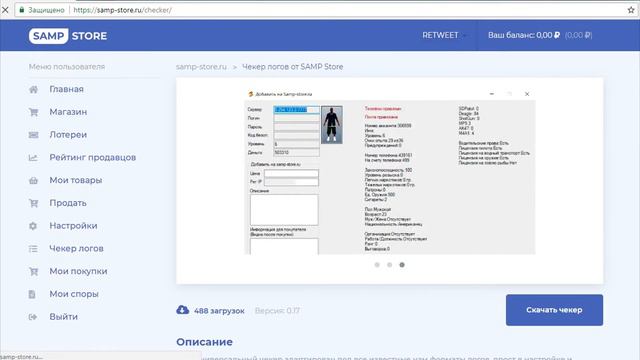The height and width of the screenshot is (360, 640).
Task: Click the Описание heading
Action: coord(204,342)
